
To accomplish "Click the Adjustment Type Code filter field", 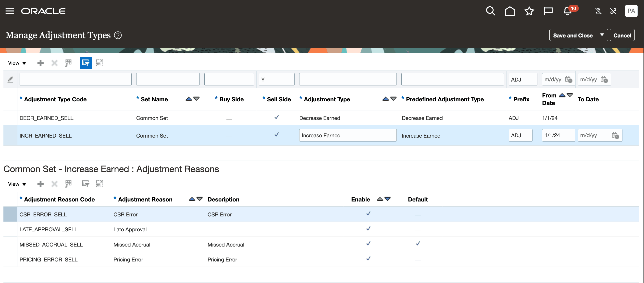I will tap(75, 79).
